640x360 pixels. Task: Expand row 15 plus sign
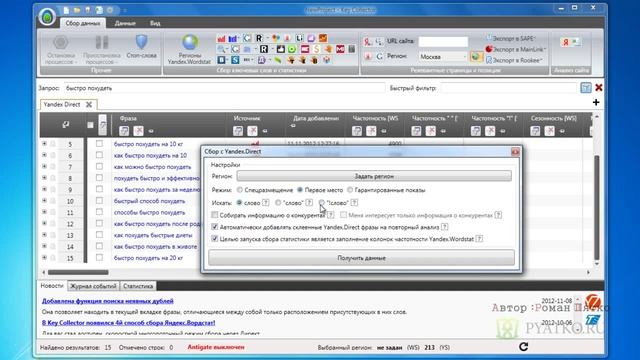point(44,258)
